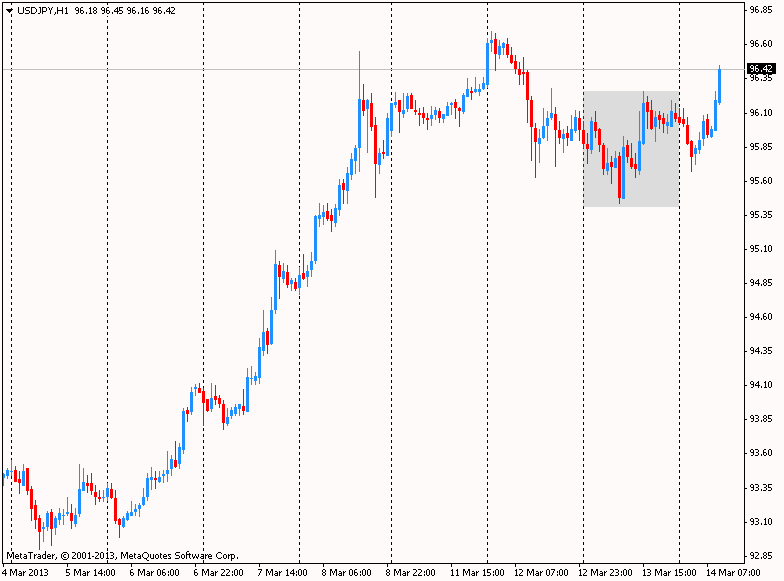Click the 8 Mar 06:00 time label
784x581 pixels.
[346, 572]
